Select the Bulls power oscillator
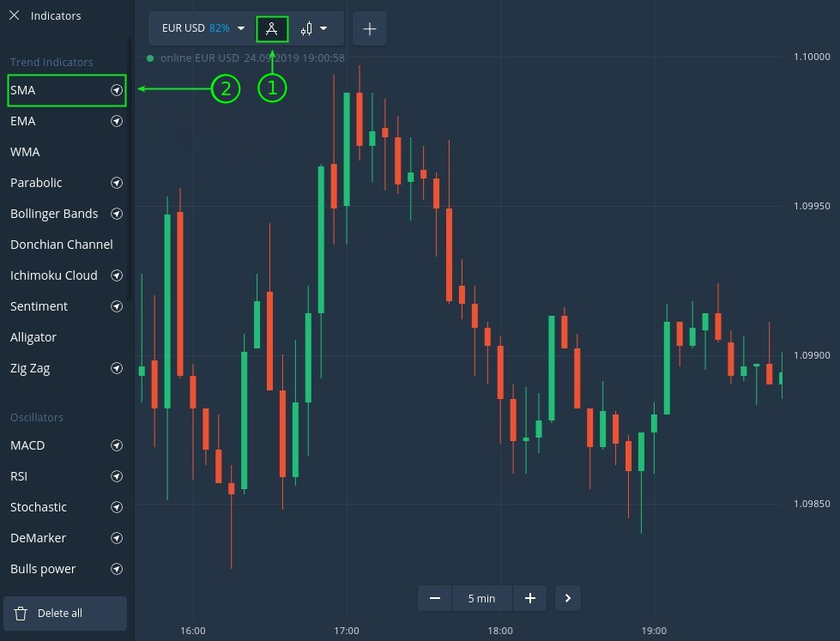Viewport: 840px width, 641px height. pos(43,569)
